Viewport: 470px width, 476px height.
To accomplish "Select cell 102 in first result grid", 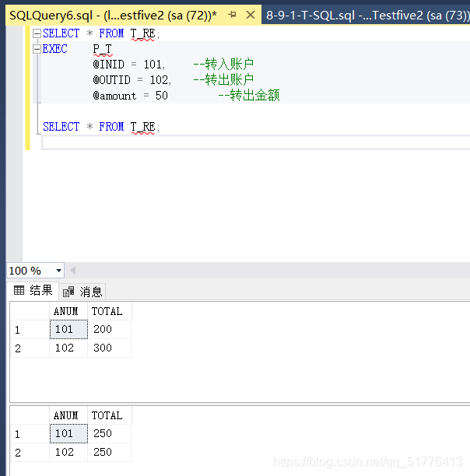I will click(x=68, y=348).
